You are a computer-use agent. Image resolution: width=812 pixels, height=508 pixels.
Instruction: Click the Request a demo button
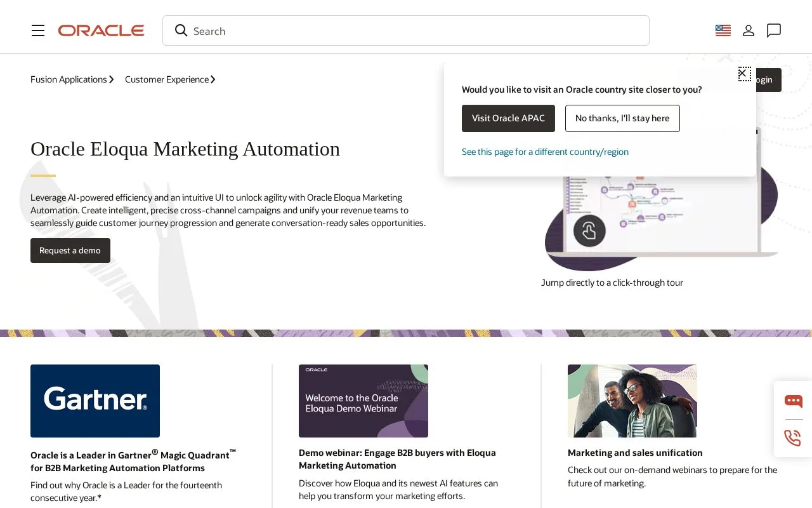point(70,250)
